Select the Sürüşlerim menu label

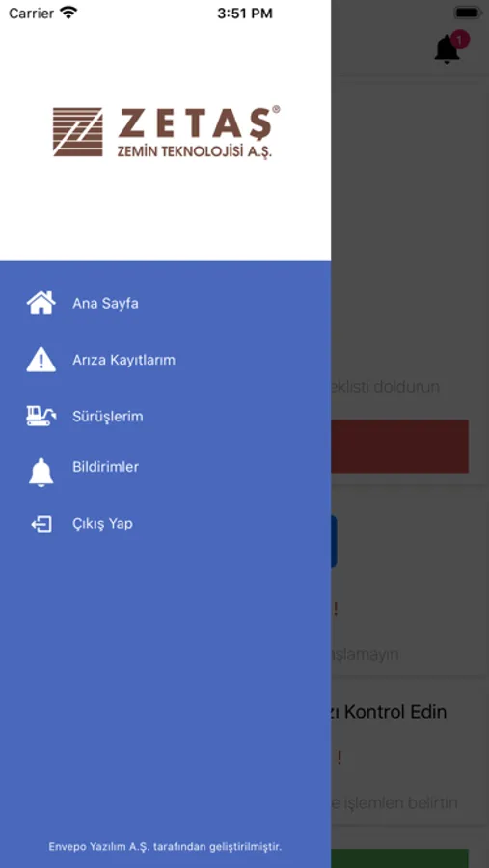pos(107,417)
